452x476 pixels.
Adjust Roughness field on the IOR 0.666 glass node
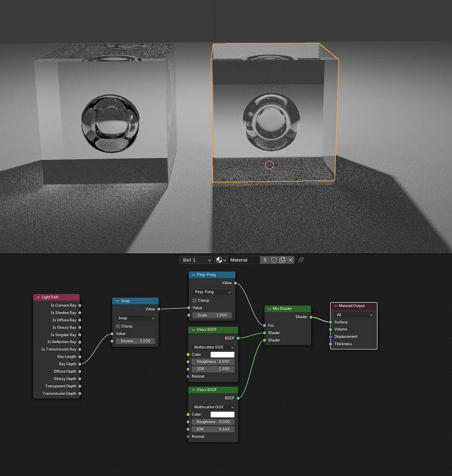213,422
